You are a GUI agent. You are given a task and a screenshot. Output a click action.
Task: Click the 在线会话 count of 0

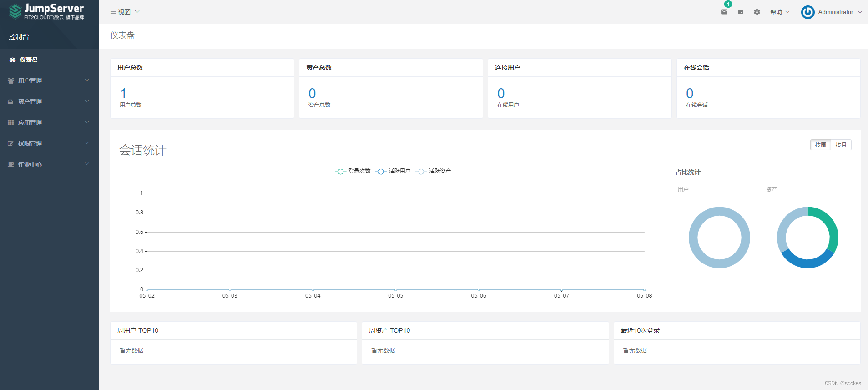pos(690,93)
